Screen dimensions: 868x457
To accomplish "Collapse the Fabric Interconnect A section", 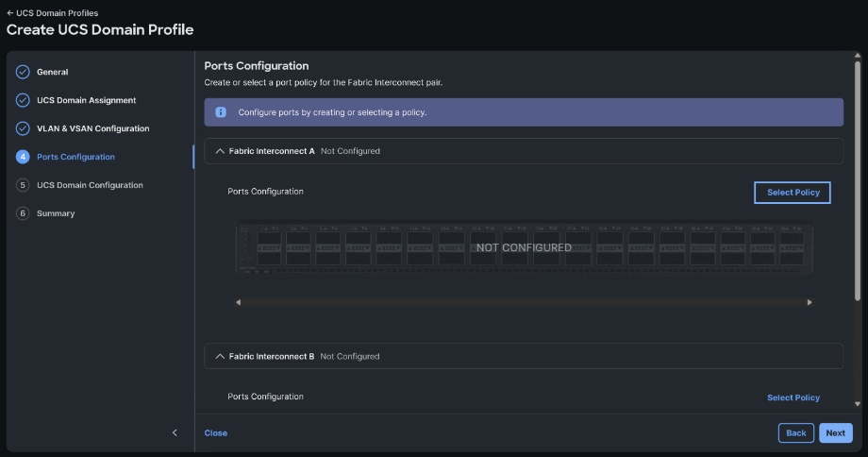I will coord(220,151).
